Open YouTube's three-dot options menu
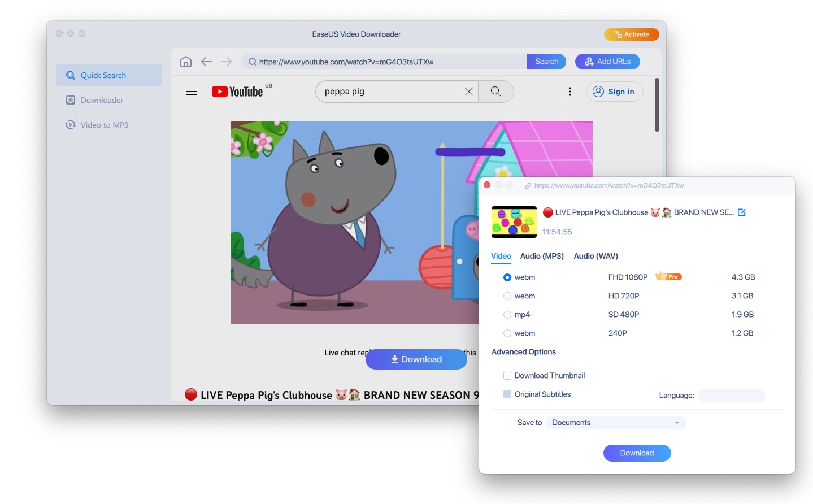Screen dimensions: 813x504 [569, 91]
